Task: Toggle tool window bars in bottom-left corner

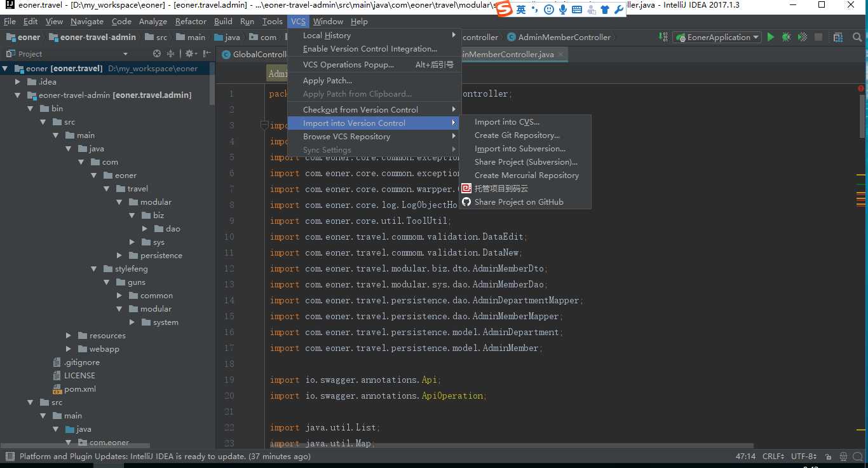Action: (x=9, y=457)
